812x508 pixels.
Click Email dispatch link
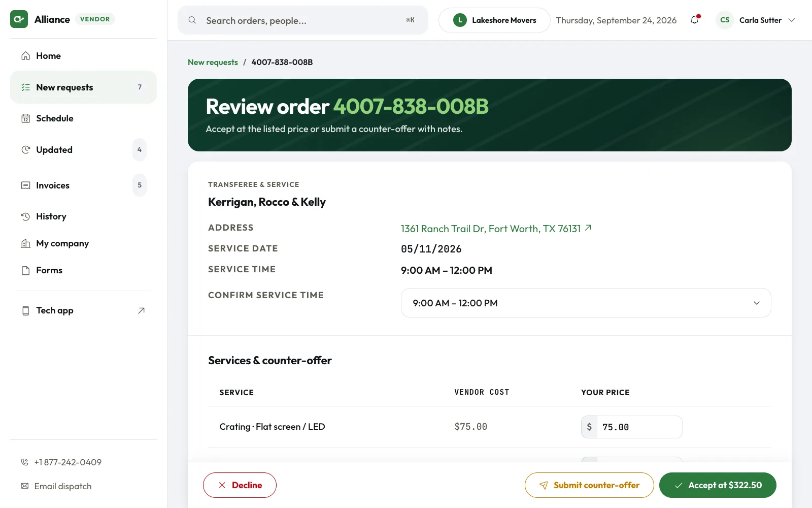click(x=63, y=486)
